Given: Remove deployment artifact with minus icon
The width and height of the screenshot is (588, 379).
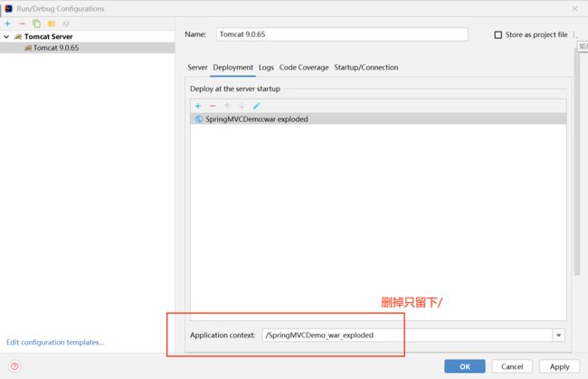Looking at the screenshot, I should (213, 106).
